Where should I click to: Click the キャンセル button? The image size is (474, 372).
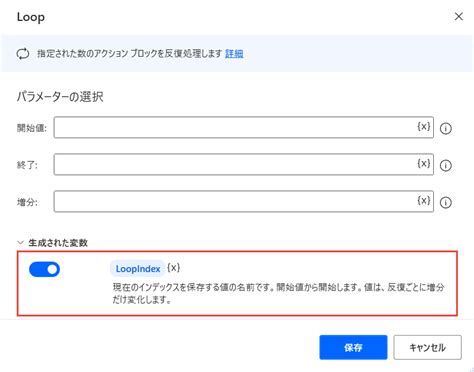point(427,347)
